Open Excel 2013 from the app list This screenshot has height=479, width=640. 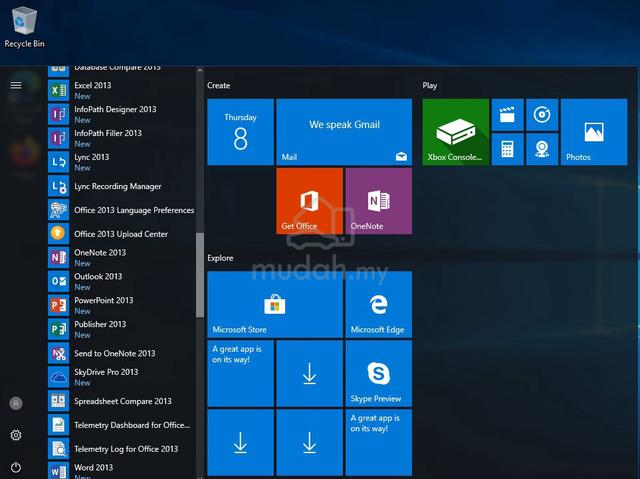click(121, 90)
